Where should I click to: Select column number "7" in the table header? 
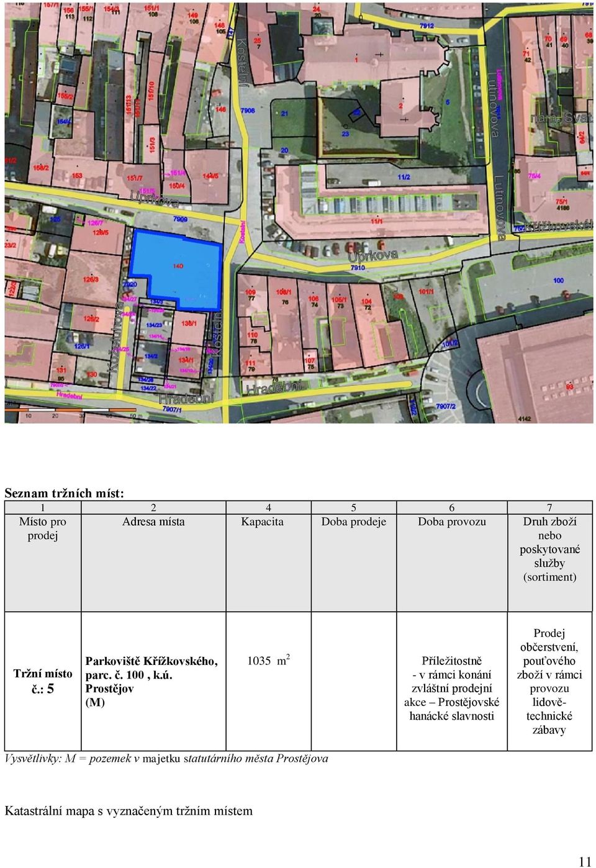549,508
